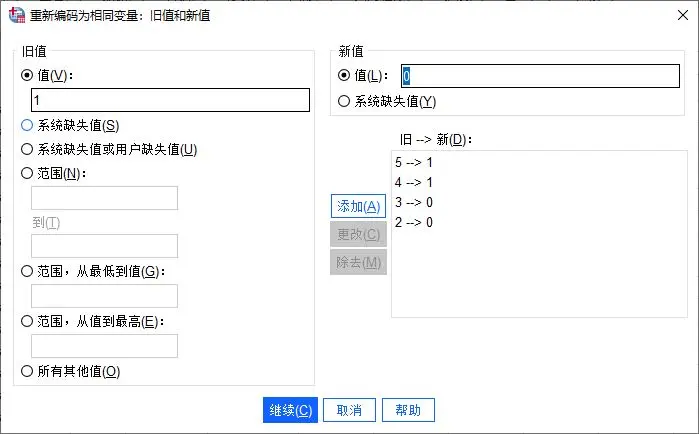Select the 范围(N) range radio button
The image size is (699, 434).
(27, 173)
